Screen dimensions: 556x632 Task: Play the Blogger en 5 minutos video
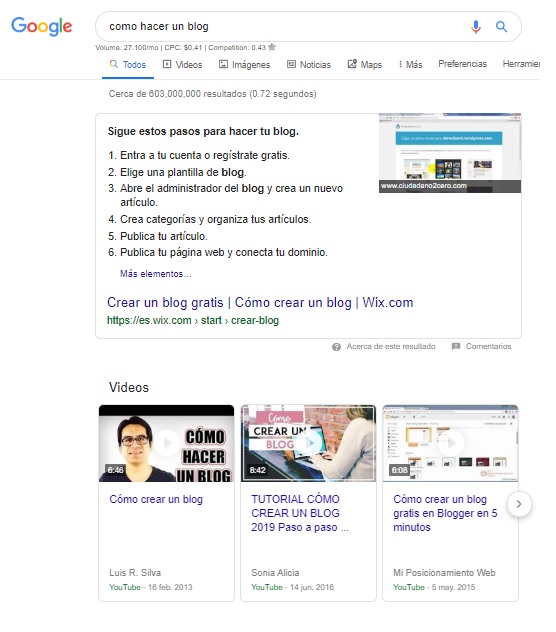[450, 443]
